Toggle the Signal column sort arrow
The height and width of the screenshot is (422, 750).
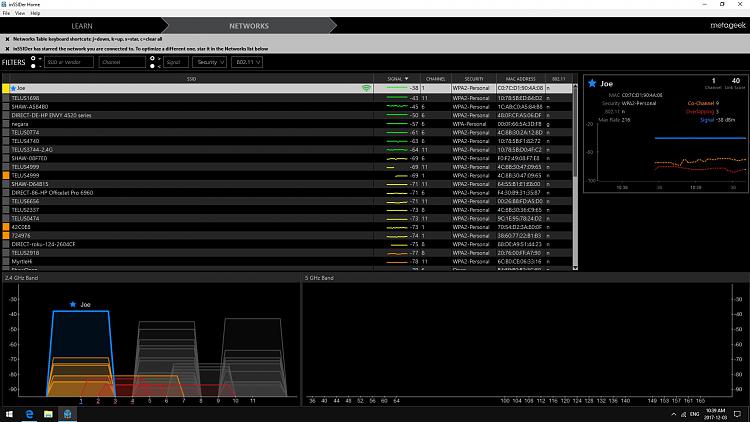click(407, 79)
